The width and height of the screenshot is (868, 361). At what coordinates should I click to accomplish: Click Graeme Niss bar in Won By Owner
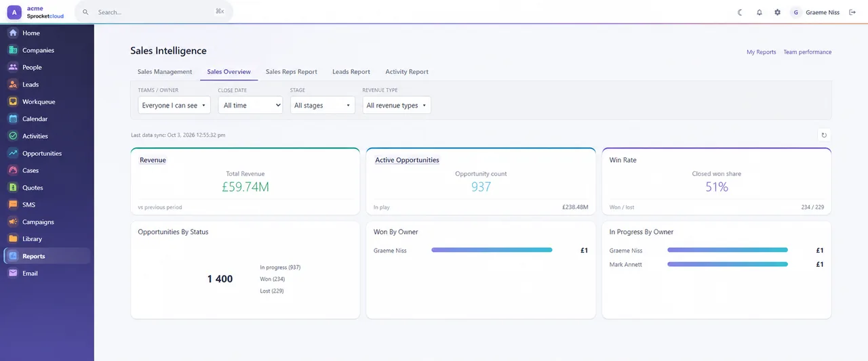pyautogui.click(x=492, y=251)
